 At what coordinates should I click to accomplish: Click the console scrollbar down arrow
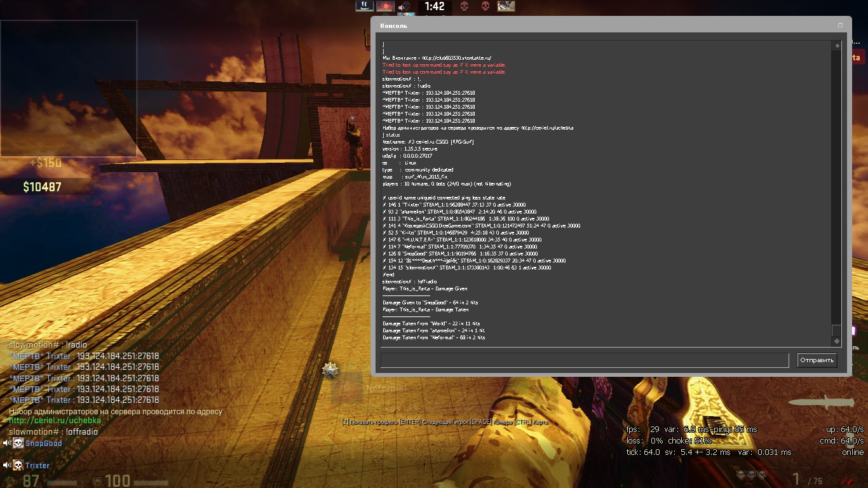837,341
